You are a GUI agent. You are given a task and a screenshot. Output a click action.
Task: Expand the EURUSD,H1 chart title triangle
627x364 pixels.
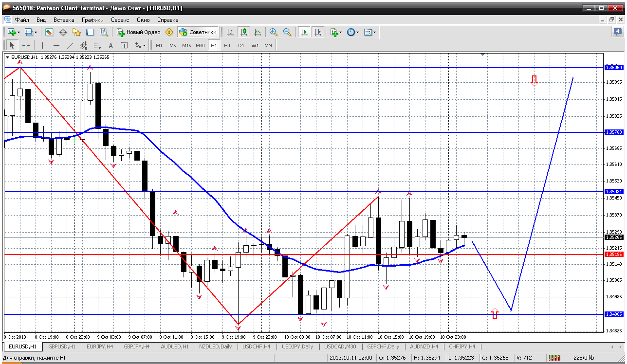tap(7, 57)
